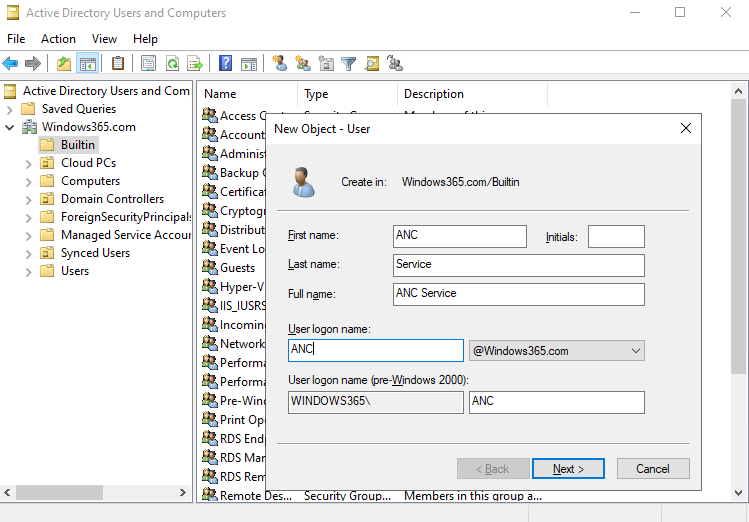This screenshot has height=522, width=749.
Task: Close the New Object - User dialog
Action: pyautogui.click(x=685, y=128)
